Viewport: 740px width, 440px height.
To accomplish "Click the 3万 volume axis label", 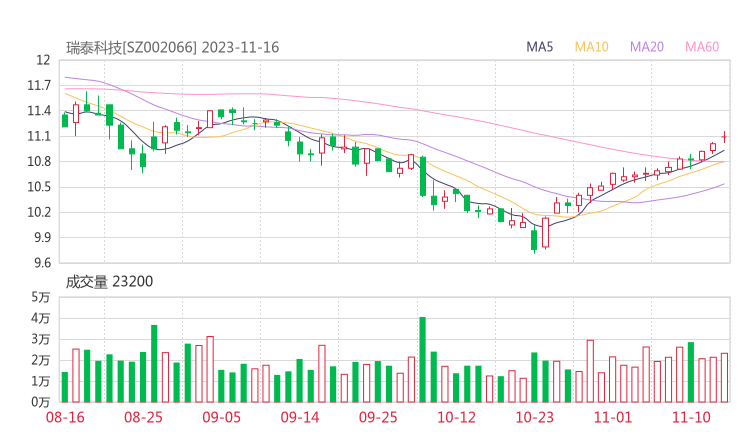I will [41, 339].
